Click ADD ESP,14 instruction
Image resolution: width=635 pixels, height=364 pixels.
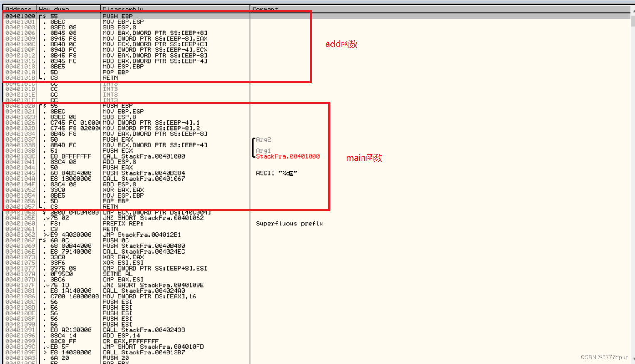tap(121, 335)
